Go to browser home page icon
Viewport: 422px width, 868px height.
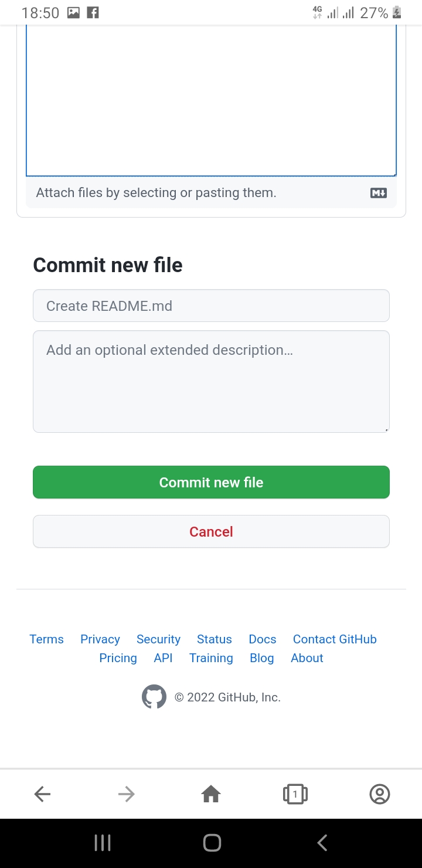[x=211, y=794]
